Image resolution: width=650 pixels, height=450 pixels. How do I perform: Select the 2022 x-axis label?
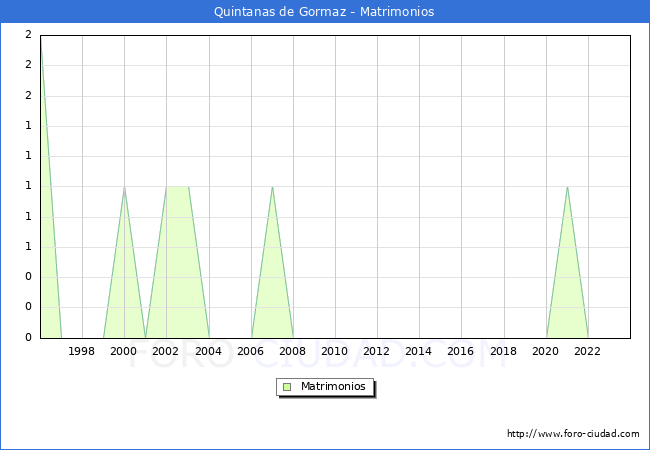(x=587, y=351)
